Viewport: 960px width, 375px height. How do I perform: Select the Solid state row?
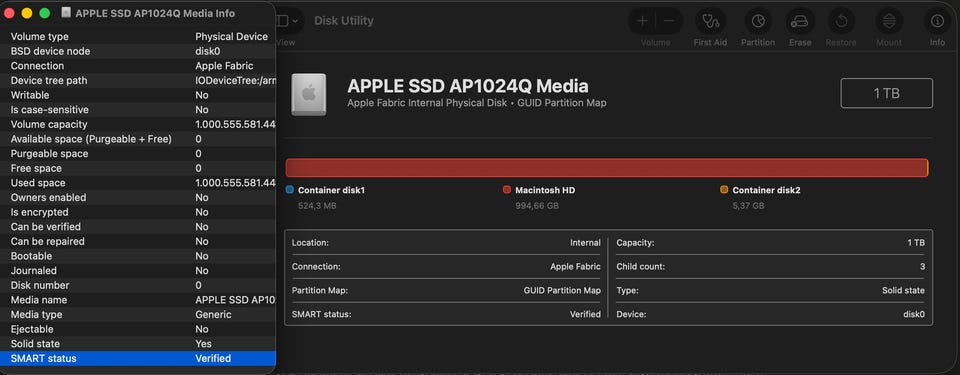click(138, 344)
